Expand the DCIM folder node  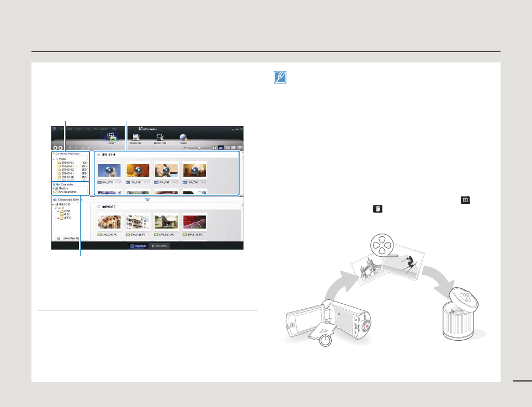[57, 211]
